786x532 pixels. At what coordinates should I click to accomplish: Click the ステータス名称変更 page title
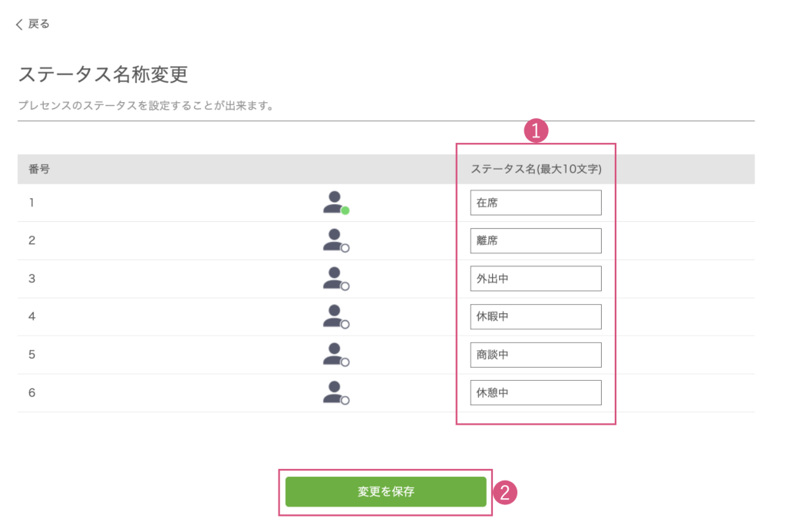103,74
